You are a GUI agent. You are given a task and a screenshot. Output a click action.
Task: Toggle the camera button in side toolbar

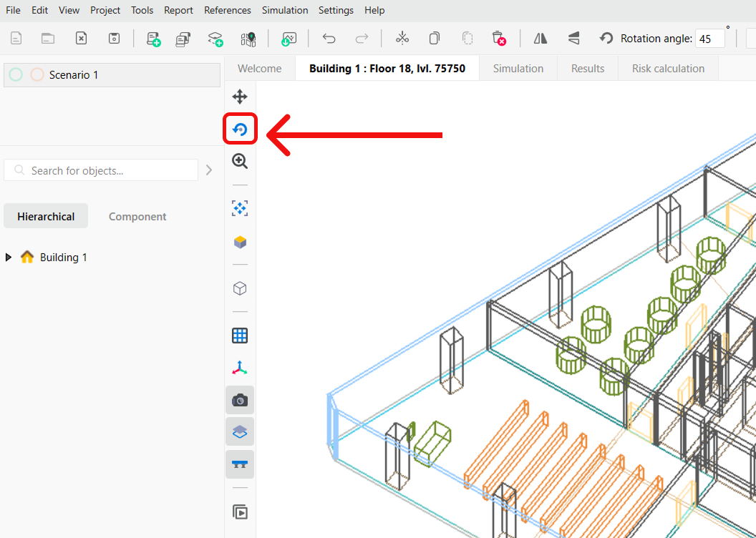point(240,401)
